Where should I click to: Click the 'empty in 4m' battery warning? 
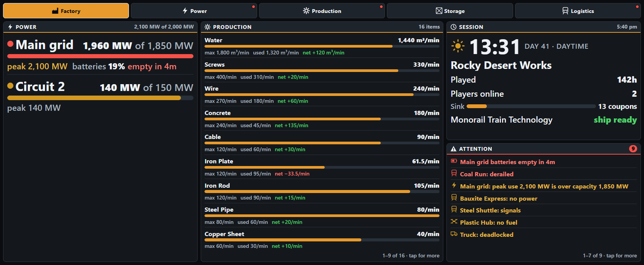point(152,66)
